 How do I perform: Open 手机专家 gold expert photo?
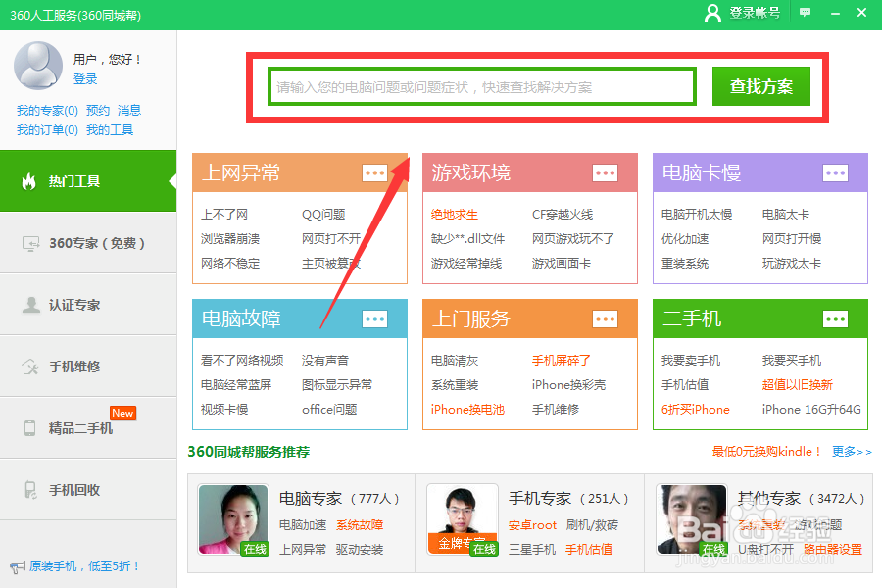(x=463, y=520)
